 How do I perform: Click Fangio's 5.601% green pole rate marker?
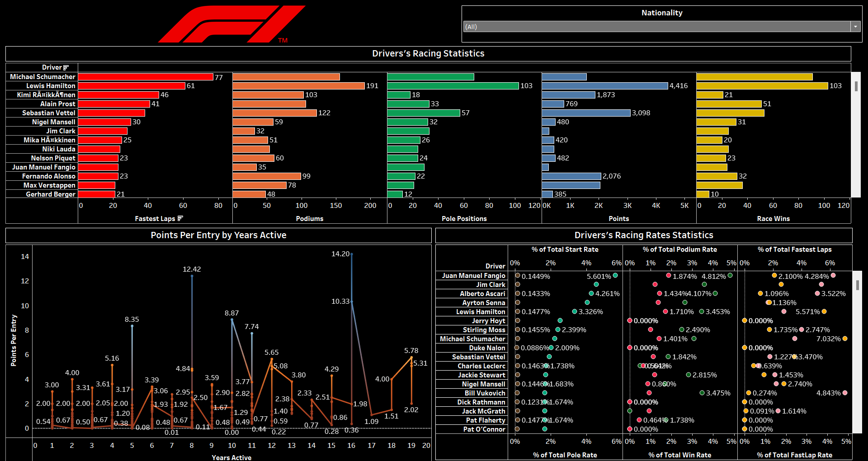pyautogui.click(x=615, y=275)
